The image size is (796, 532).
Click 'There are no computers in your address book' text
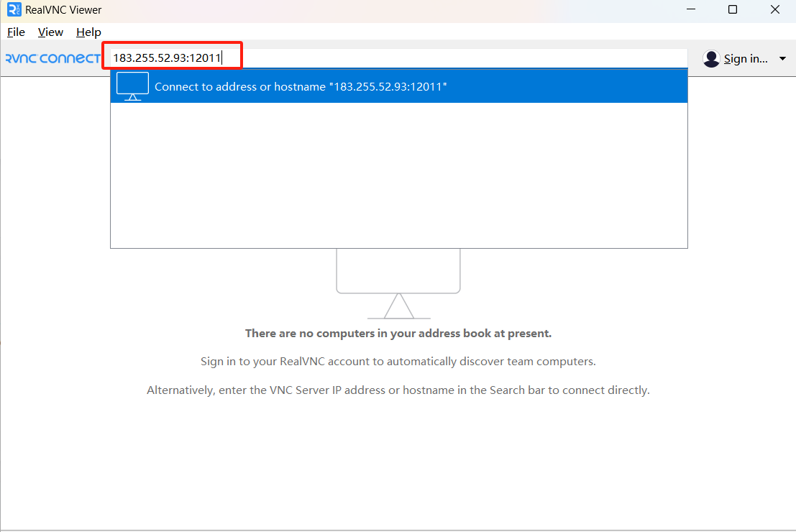point(398,334)
